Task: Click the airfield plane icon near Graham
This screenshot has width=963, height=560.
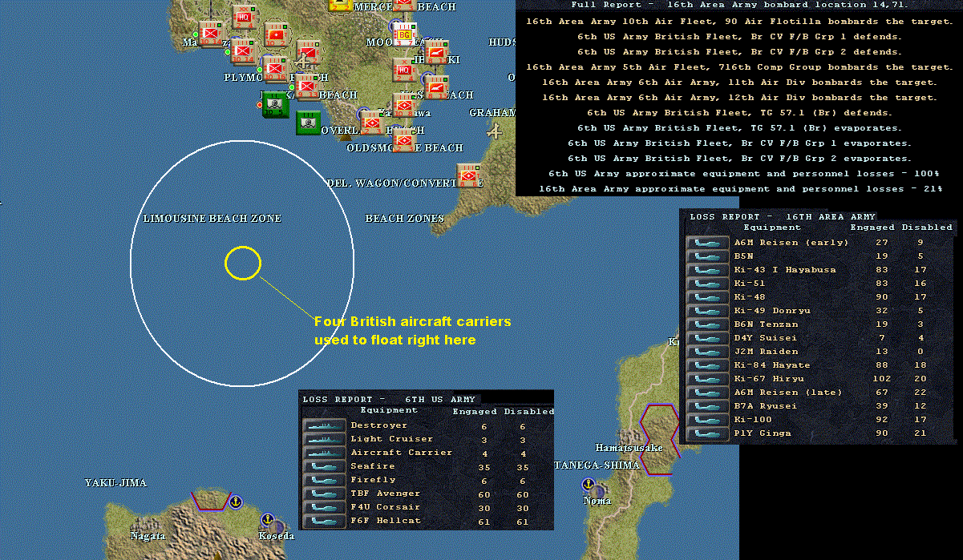Action: pos(496,129)
